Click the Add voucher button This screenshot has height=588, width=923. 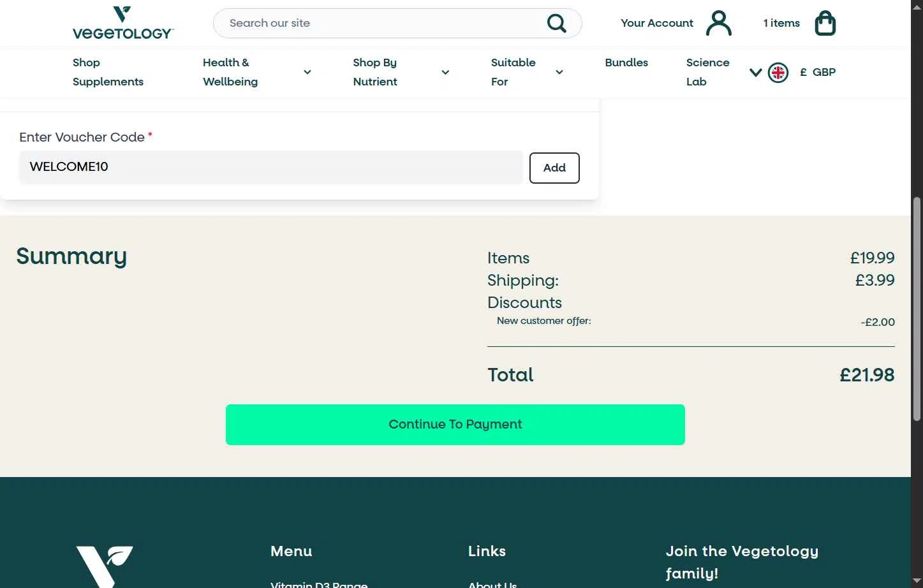tap(554, 168)
